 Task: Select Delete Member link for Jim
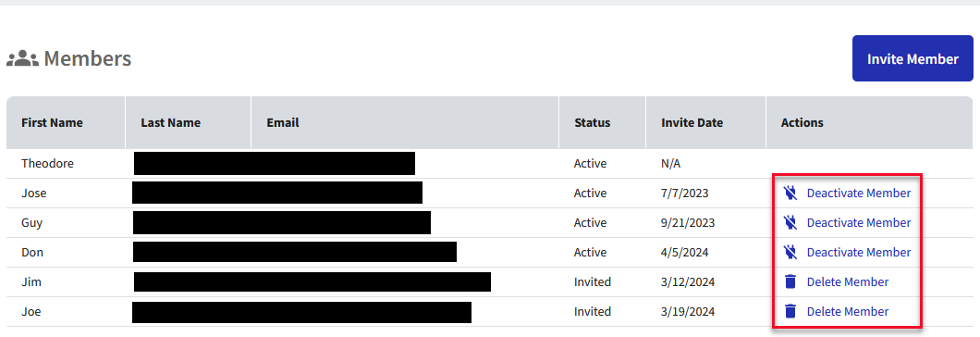click(848, 281)
